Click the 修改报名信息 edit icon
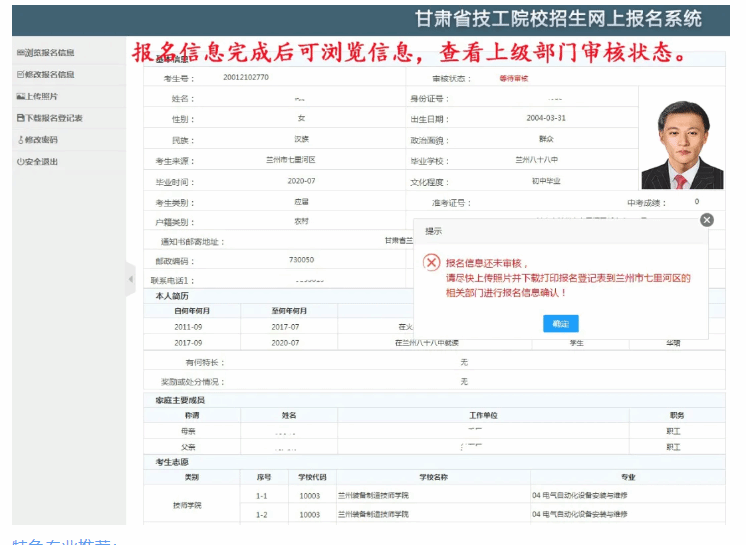746x545 pixels. (x=19, y=74)
